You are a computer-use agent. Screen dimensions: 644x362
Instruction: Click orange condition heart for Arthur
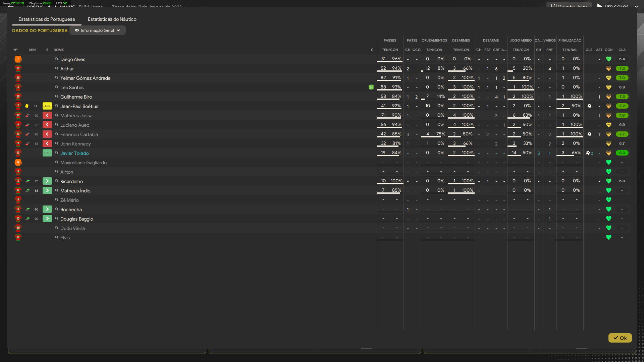tap(609, 68)
